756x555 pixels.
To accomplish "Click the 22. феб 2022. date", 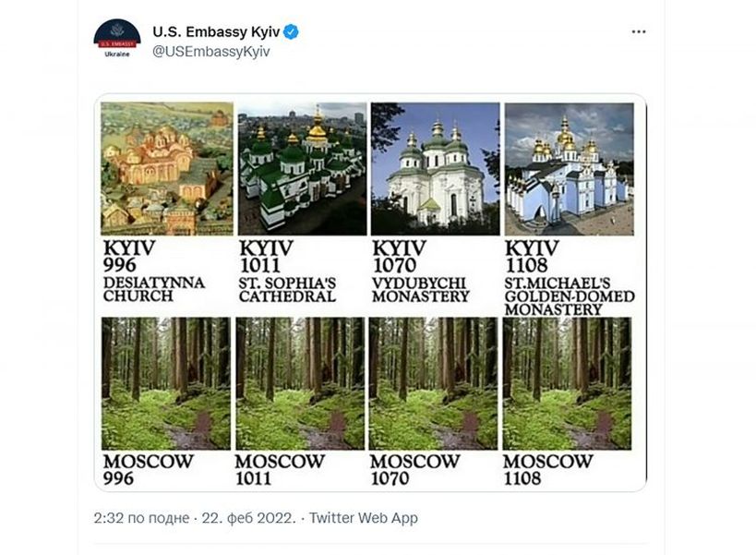I will click(x=248, y=518).
